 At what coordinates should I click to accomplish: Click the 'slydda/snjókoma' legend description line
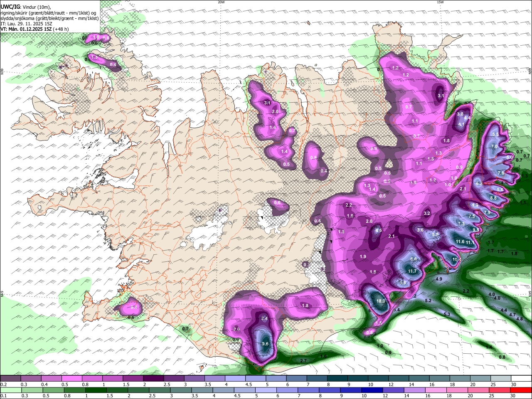50,18
